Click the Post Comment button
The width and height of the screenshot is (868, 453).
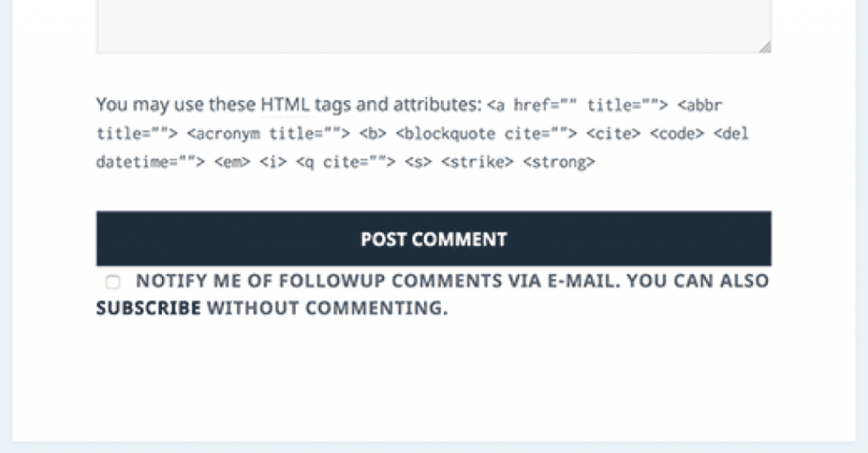(x=433, y=238)
